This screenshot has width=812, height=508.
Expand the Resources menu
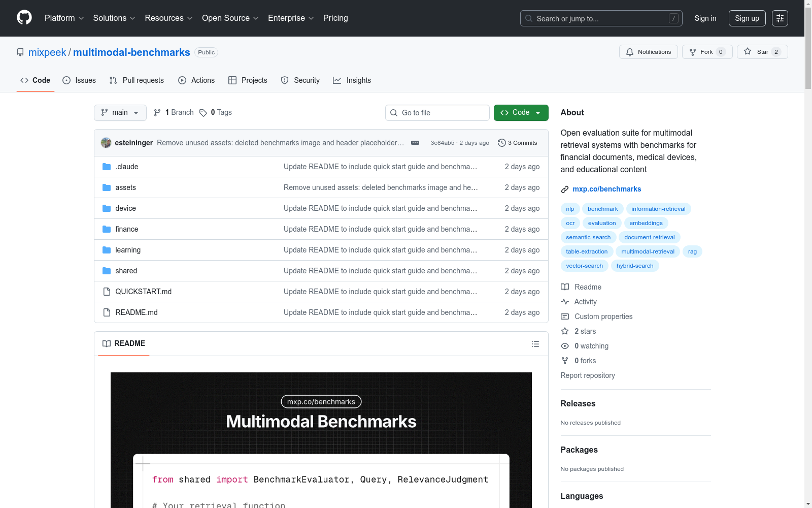point(168,18)
